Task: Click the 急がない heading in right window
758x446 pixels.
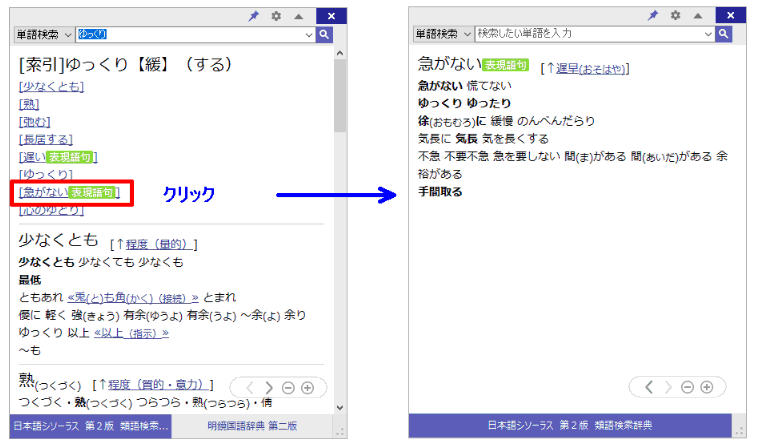Action: [x=450, y=63]
